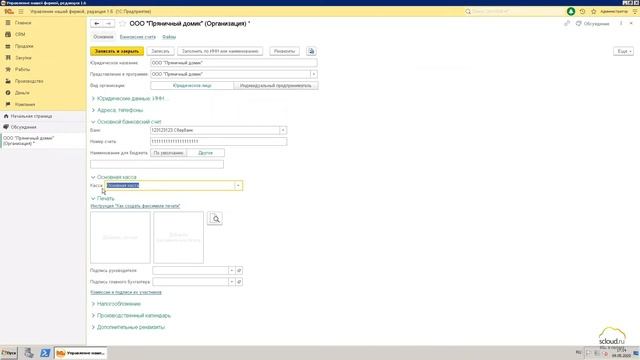
Task: Click the add seal image placeholder
Action: point(120,237)
